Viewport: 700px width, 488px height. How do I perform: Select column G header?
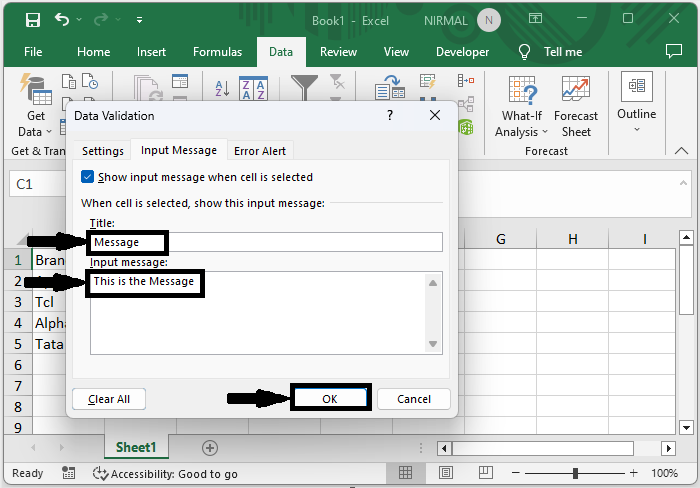[500, 239]
